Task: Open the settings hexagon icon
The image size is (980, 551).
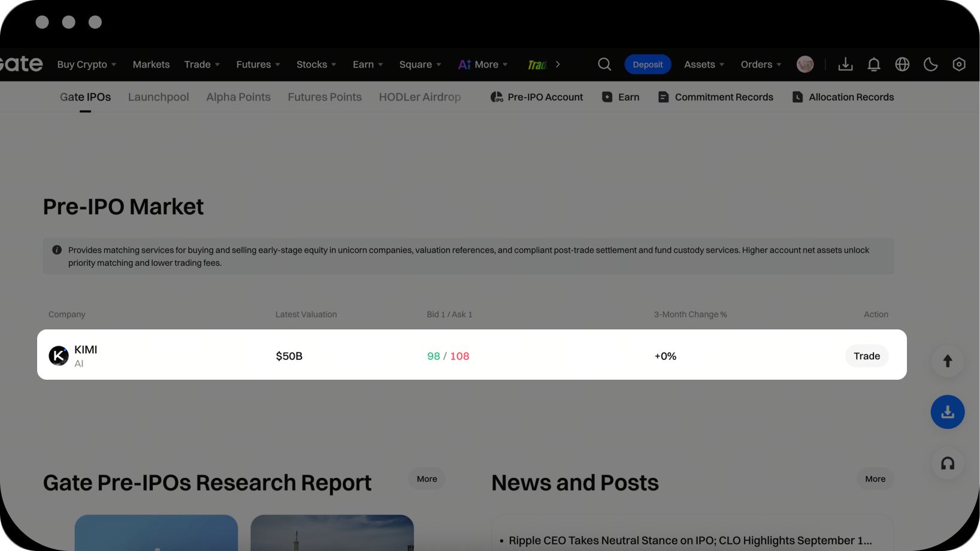Action: tap(959, 64)
